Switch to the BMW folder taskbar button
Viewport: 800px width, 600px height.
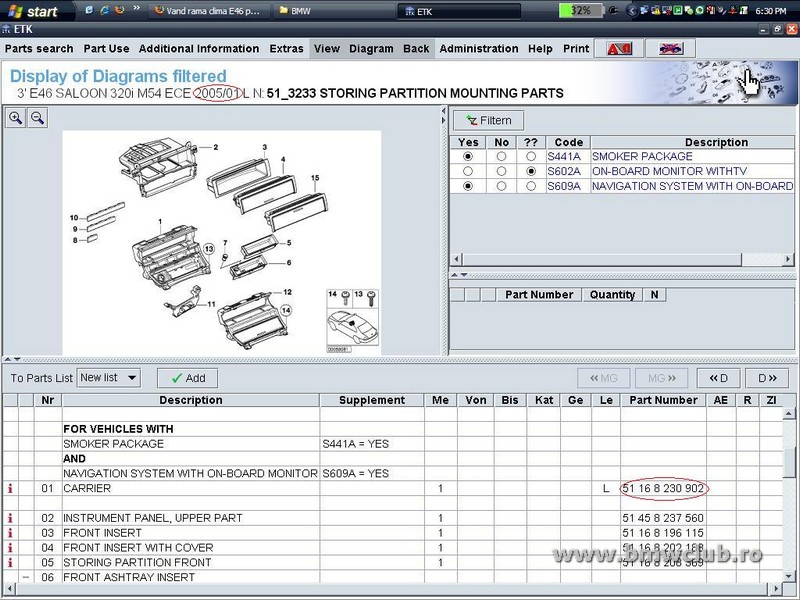pyautogui.click(x=334, y=11)
